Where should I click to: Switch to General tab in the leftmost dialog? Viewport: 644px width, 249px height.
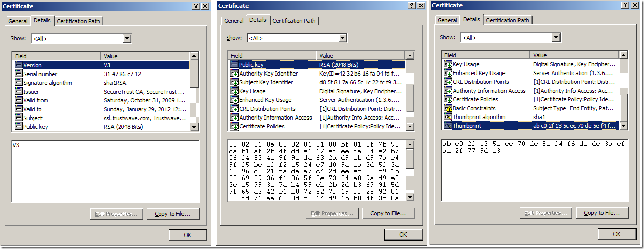pos(18,21)
